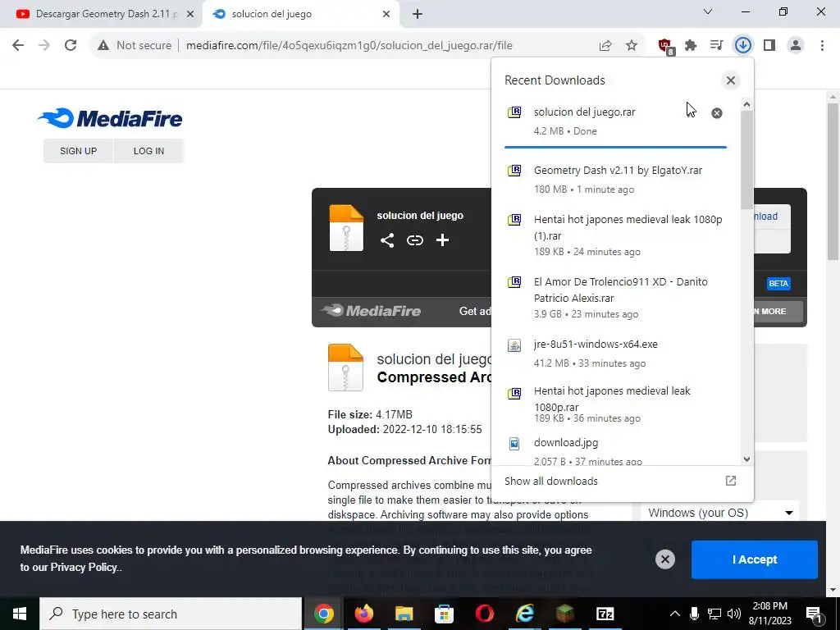
Task: Open Chrome from the taskbar
Action: [x=323, y=614]
